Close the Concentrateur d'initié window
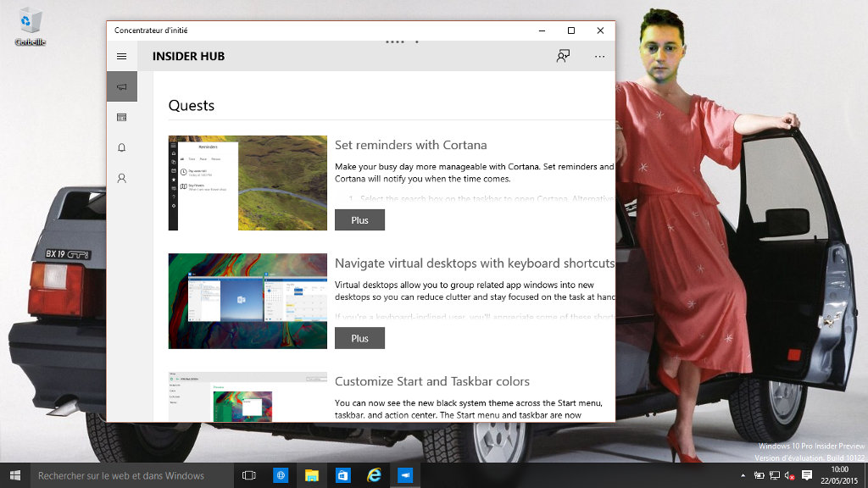This screenshot has height=488, width=868. click(x=601, y=30)
